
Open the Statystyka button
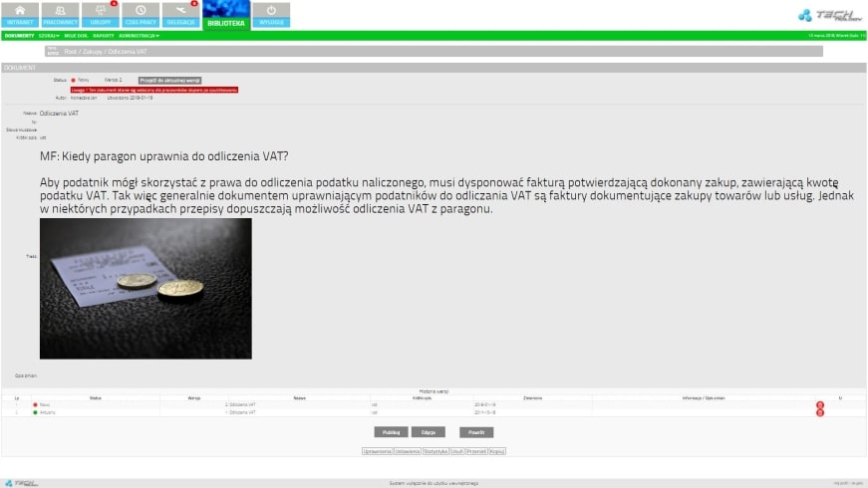coord(435,451)
